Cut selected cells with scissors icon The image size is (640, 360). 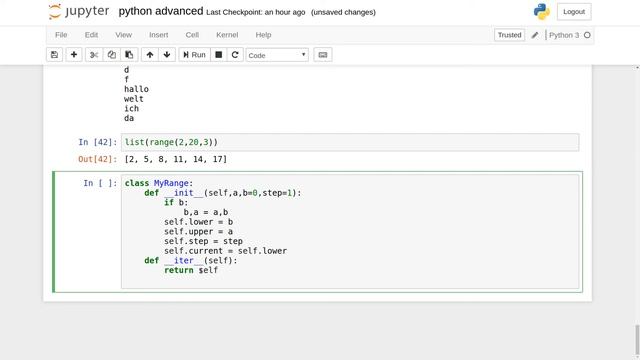coord(94,55)
